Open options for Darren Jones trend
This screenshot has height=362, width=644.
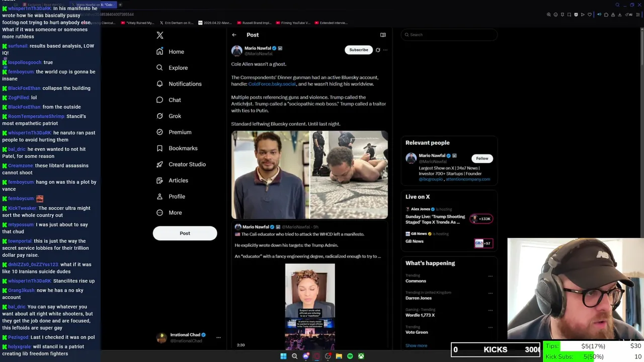point(491,293)
